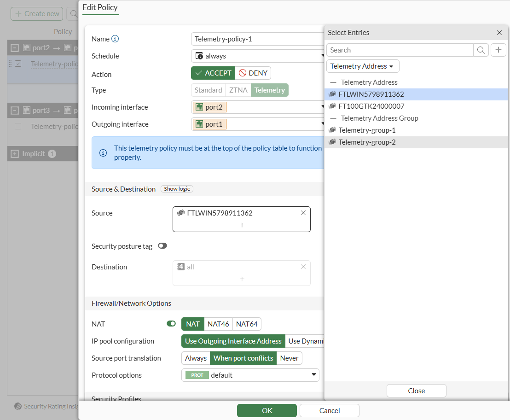Select Use Dynamic IP Pool option
The image size is (510, 420).
click(305, 341)
